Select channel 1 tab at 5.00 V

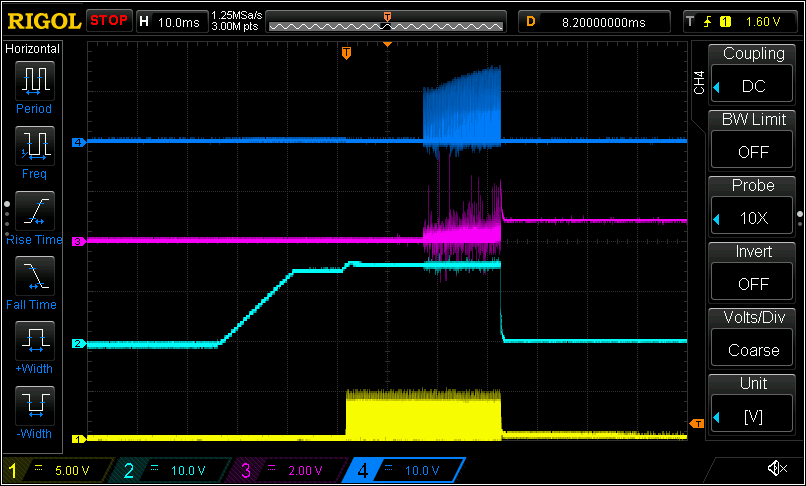tap(58, 470)
